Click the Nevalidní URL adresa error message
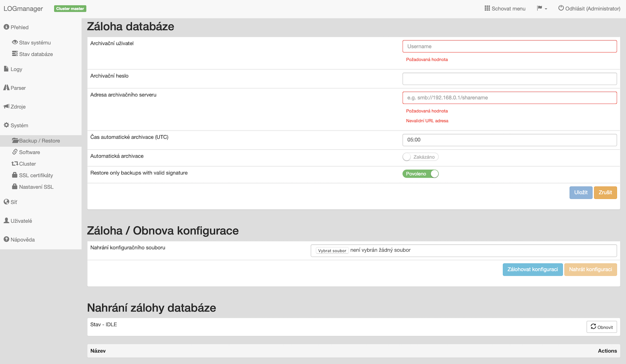626x364 pixels. [427, 121]
